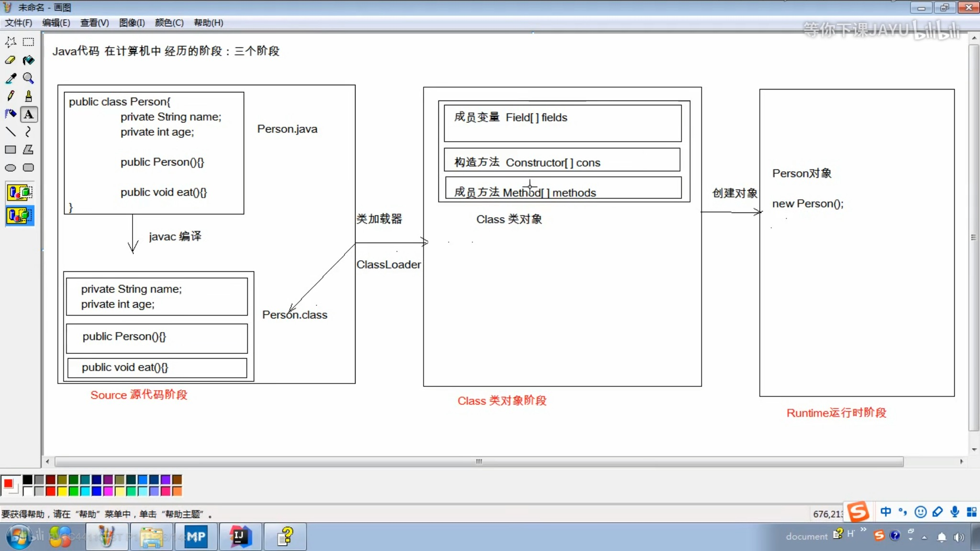This screenshot has width=980, height=551.
Task: Select the Fill With Color bucket tool
Action: (29, 60)
